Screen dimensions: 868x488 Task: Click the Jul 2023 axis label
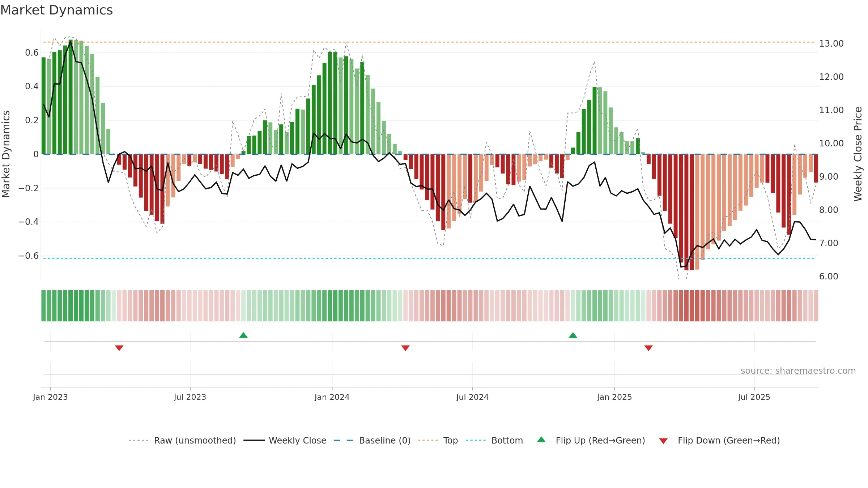[190, 397]
